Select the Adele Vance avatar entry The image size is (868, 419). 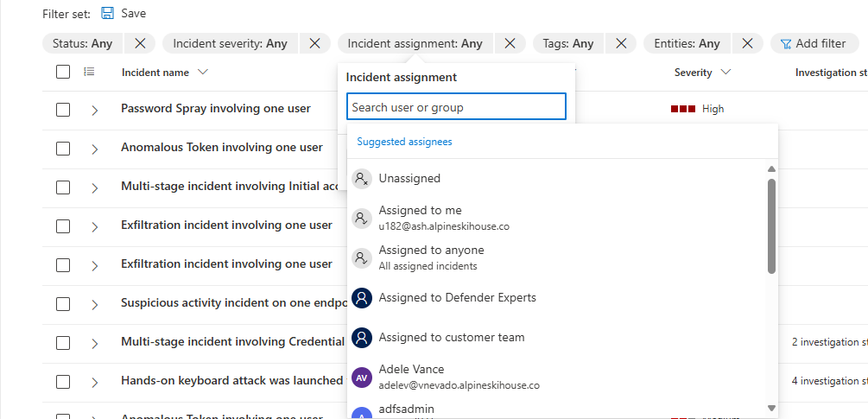pos(363,377)
